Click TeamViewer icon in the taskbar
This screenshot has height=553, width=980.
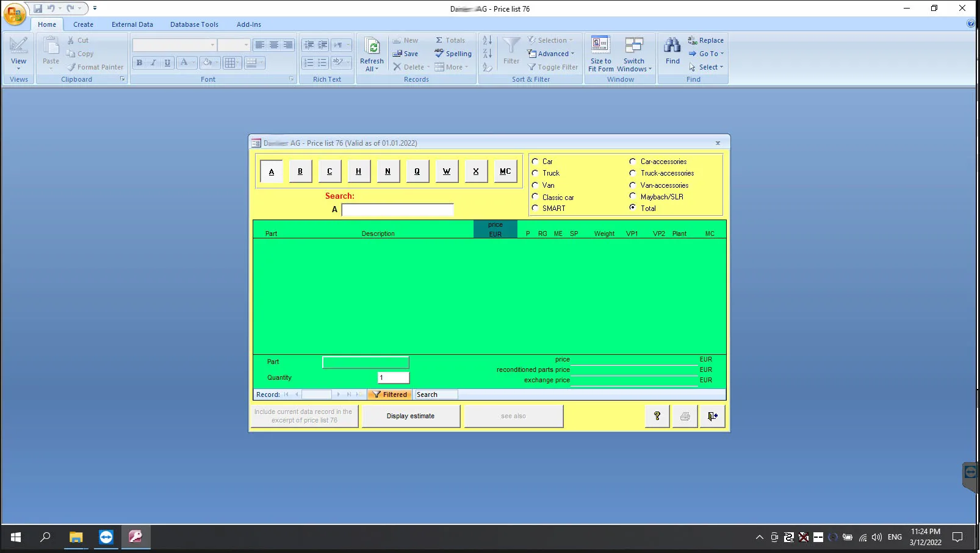106,537
